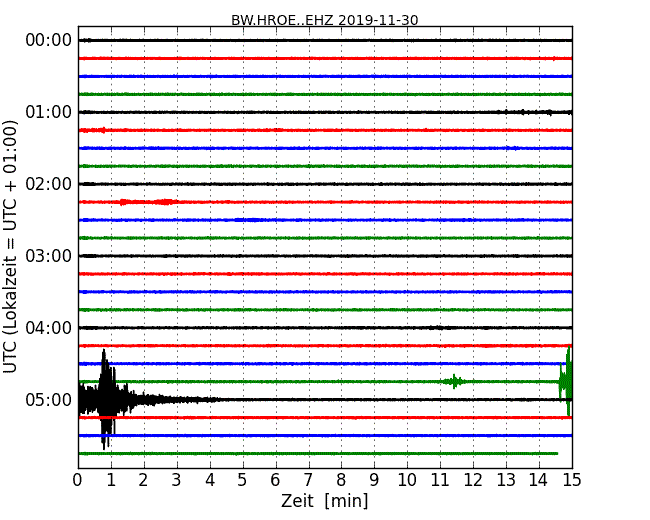Click the Zeit-axis tick label 14
650x520 pixels.
coord(538,480)
